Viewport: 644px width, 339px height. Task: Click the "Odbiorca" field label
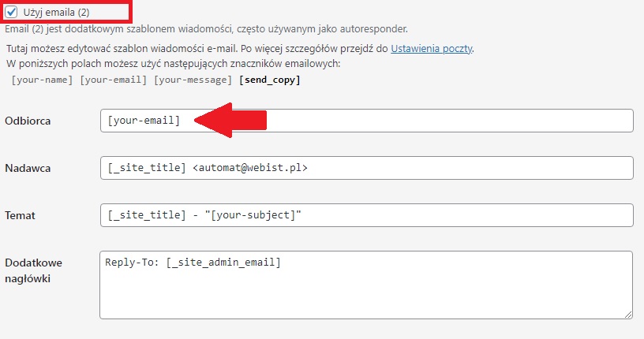(x=28, y=121)
